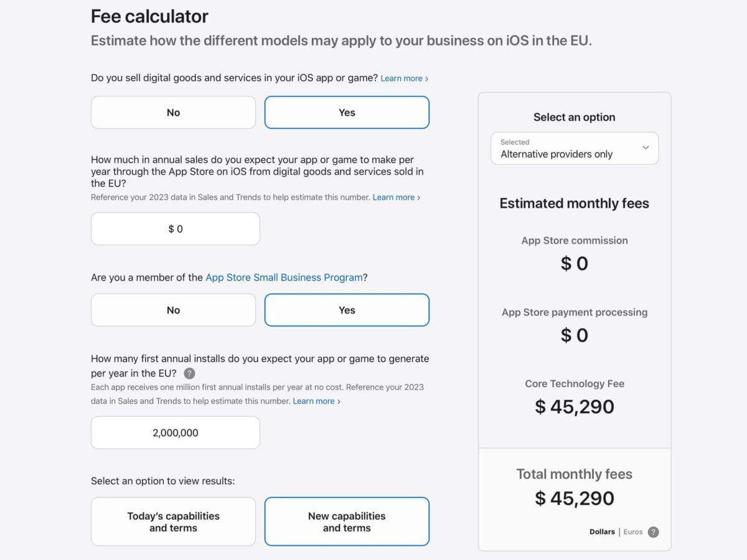Choose Yes for Small Business Program membership
This screenshot has width=747, height=560.
pos(347,310)
